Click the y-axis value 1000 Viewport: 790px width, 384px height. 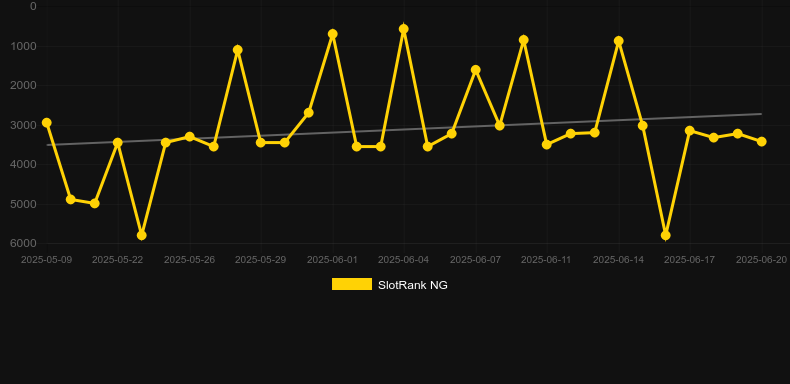[23, 46]
